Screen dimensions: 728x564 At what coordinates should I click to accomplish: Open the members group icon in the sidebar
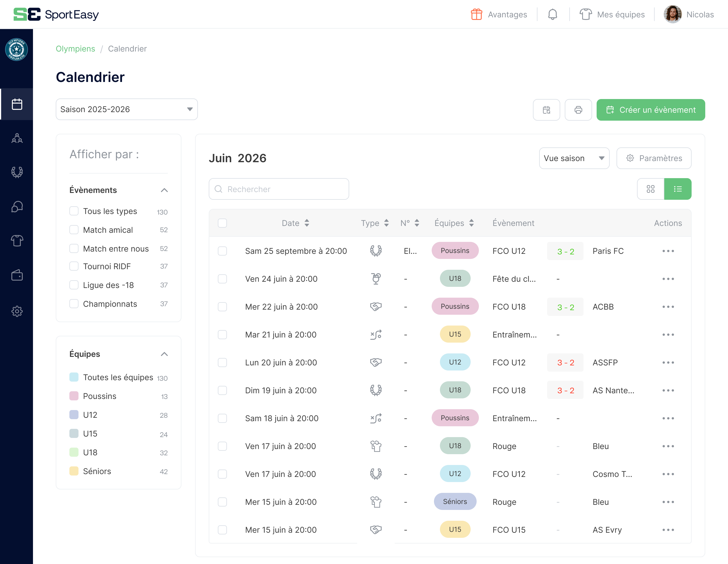click(17, 138)
